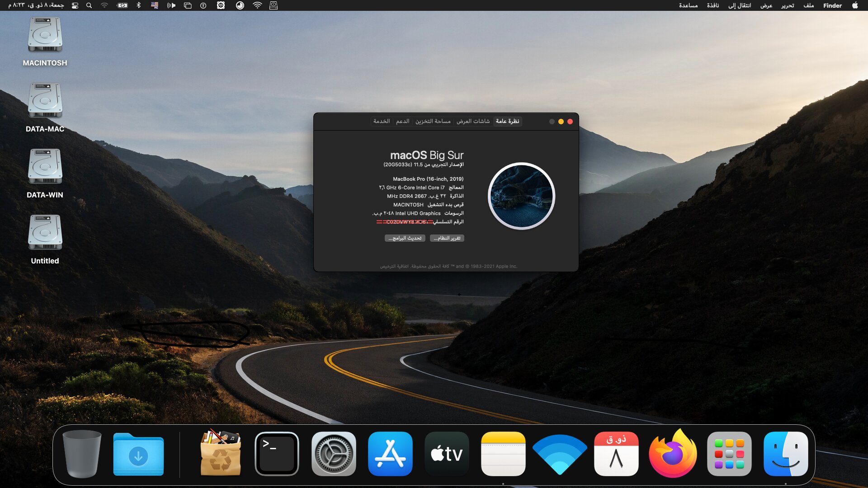Open Apple TV app in dock

447,454
